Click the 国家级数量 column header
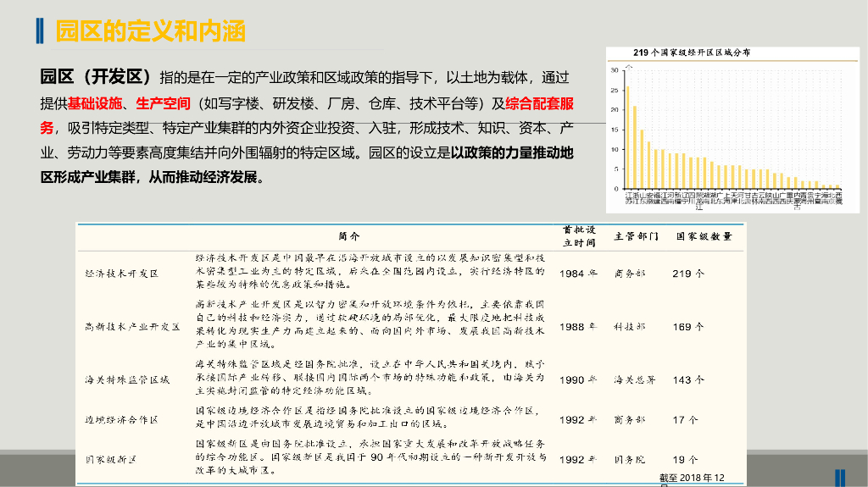Image resolution: width=868 pixels, height=487 pixels. coord(704,236)
